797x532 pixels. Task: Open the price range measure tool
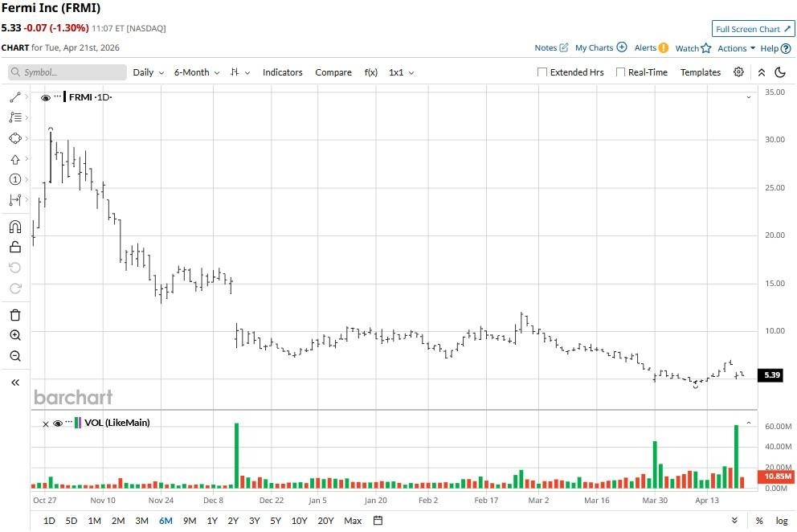(x=15, y=200)
